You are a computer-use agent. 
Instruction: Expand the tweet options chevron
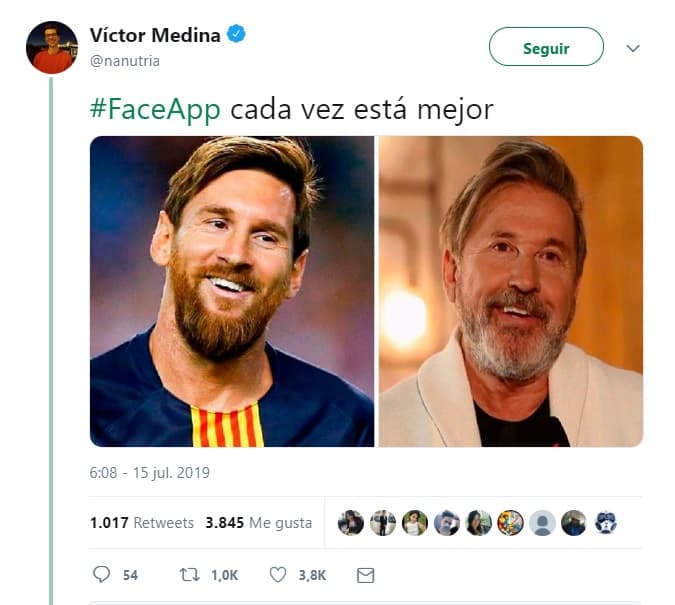632,48
